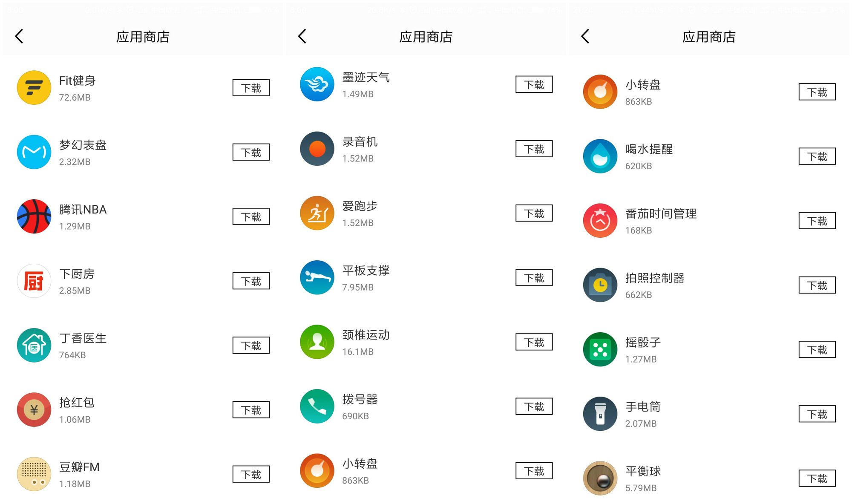This screenshot has width=852, height=504.
Task: Select the 录音机 recorder icon
Action: tap(317, 149)
